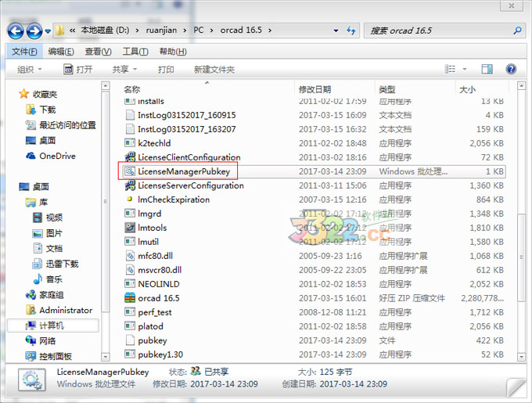Select 家庭组 in navigation pane
This screenshot has width=532, height=403.
[x=51, y=295]
